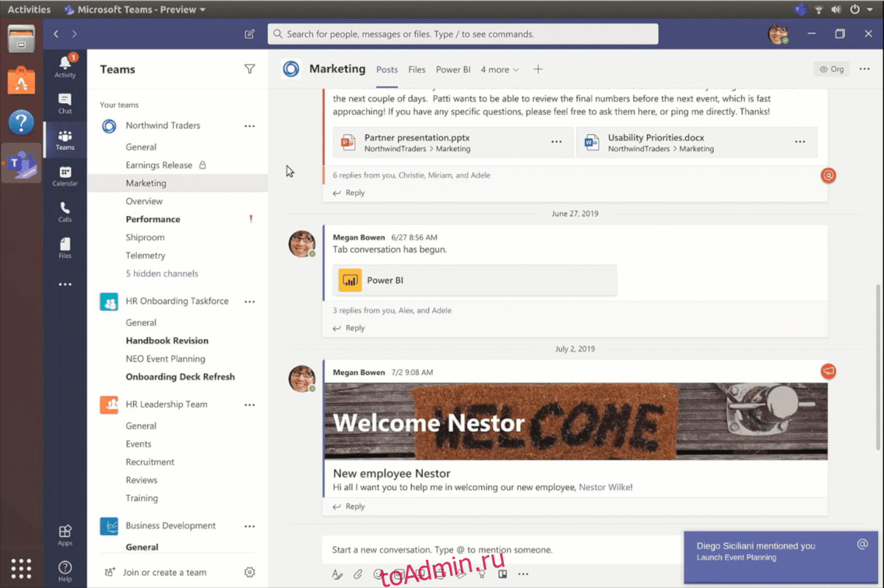Click the search box at top
The image size is (884, 588).
click(463, 34)
